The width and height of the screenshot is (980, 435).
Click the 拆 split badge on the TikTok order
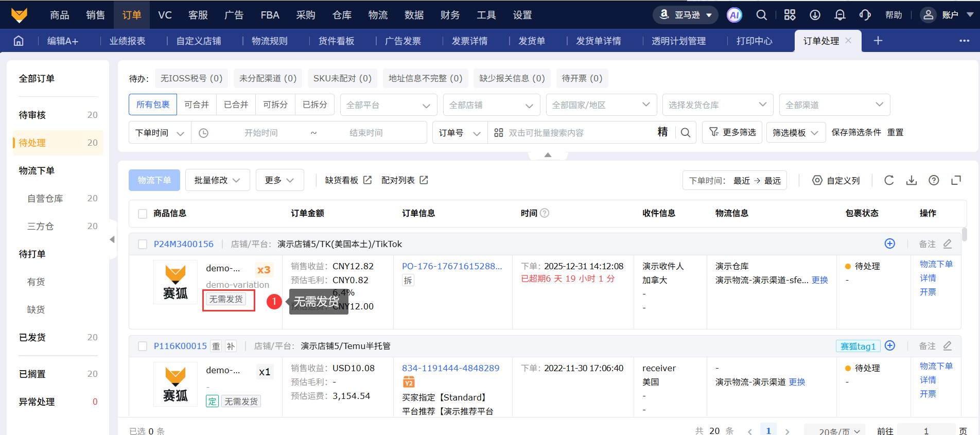[408, 281]
